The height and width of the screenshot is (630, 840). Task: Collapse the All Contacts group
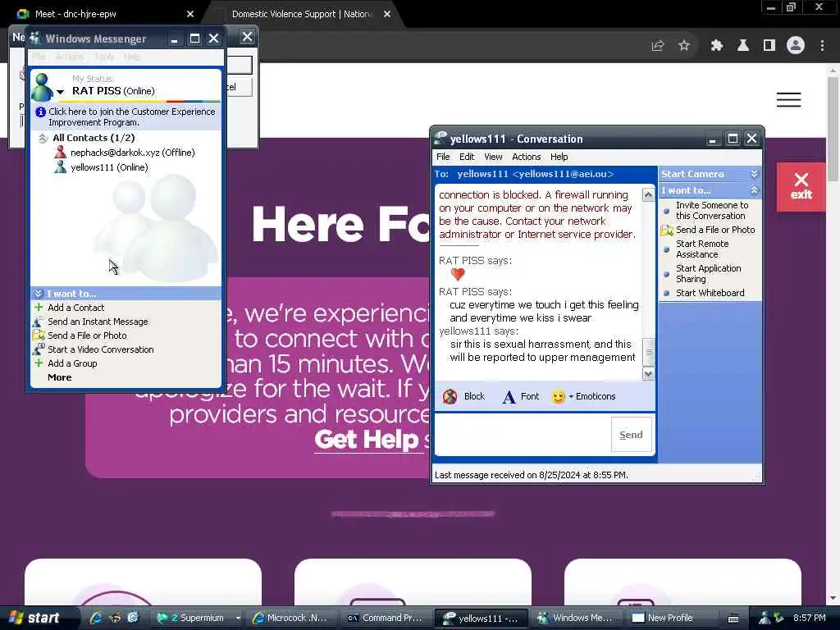click(x=43, y=138)
